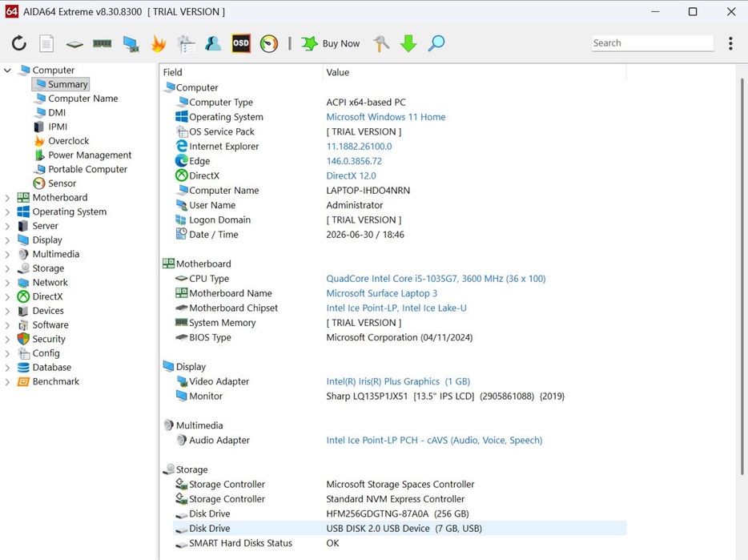Click the Benchmark tree icon

23,381
